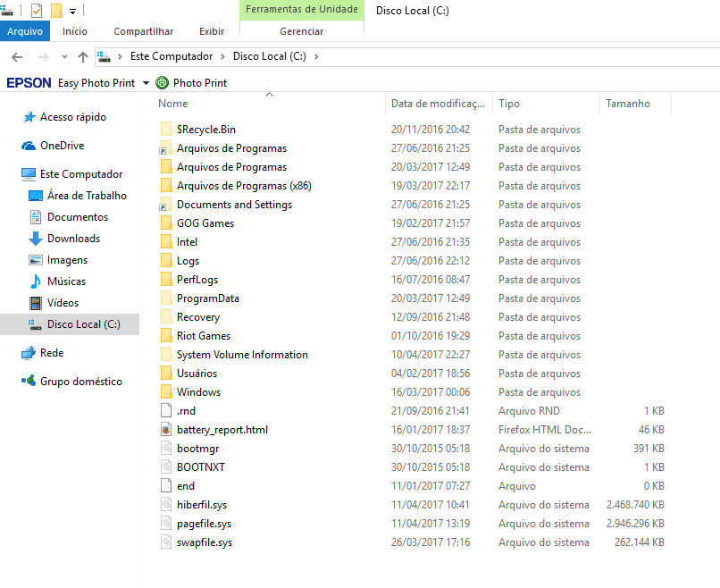Screen dimensions: 720x588
Task: Expand the chevron after Disco Local breadcrumb
Action: 316,57
